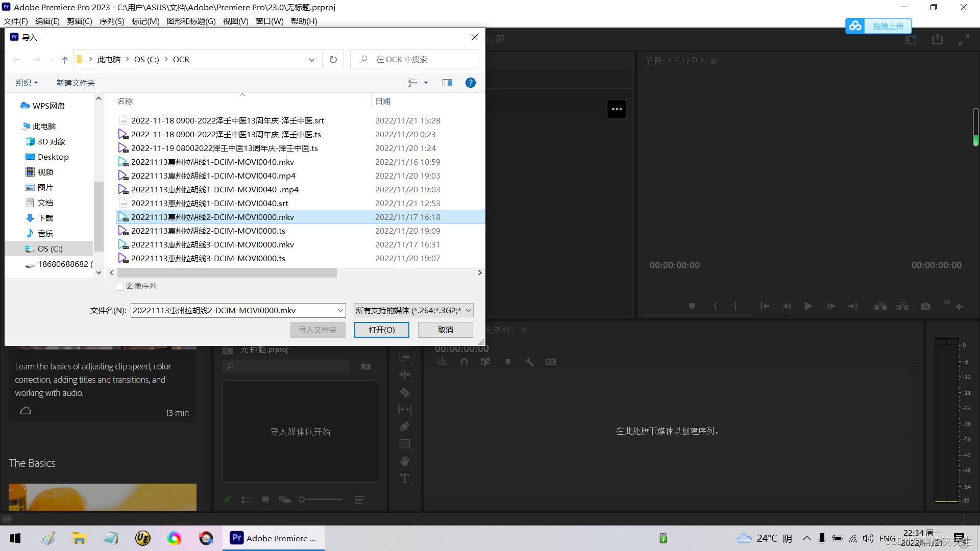
Task: Open Program monitor panel menu
Action: pos(714,61)
